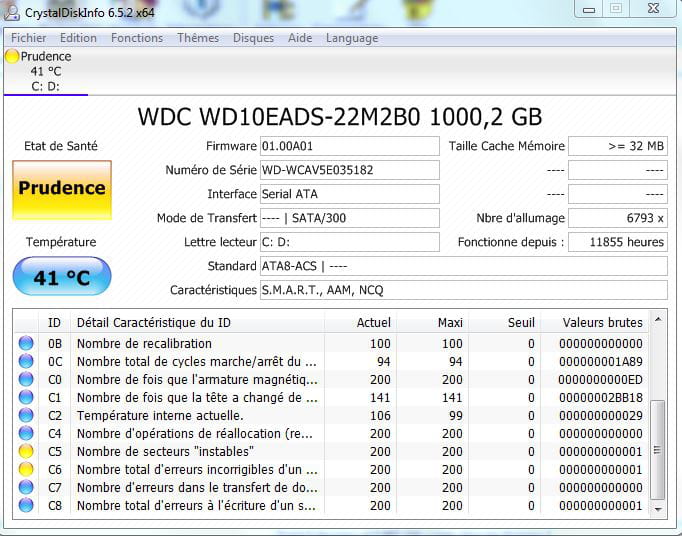Screen dimensions: 682x536
Task: Click the Valeurs brutes column header
Action: (x=594, y=322)
